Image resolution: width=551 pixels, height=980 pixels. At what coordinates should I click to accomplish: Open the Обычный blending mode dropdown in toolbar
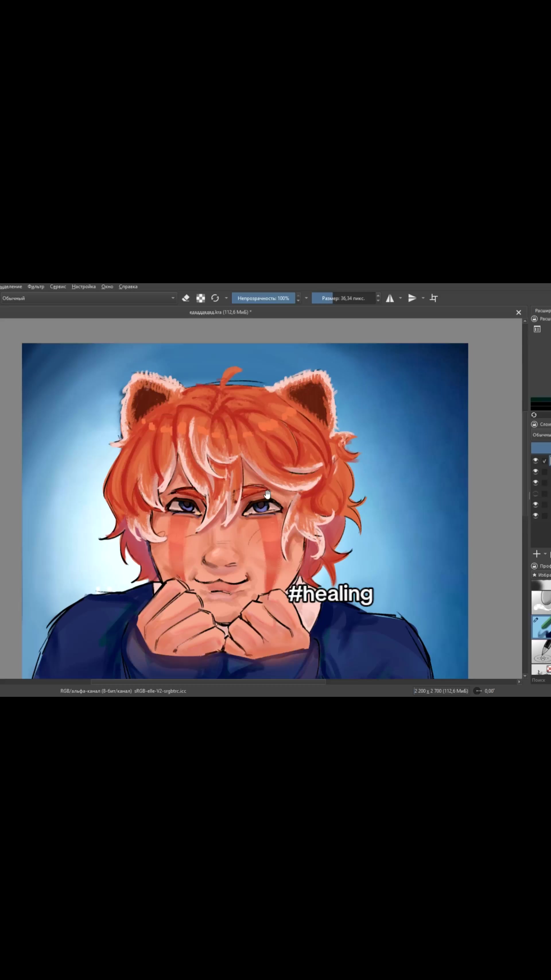coord(88,298)
